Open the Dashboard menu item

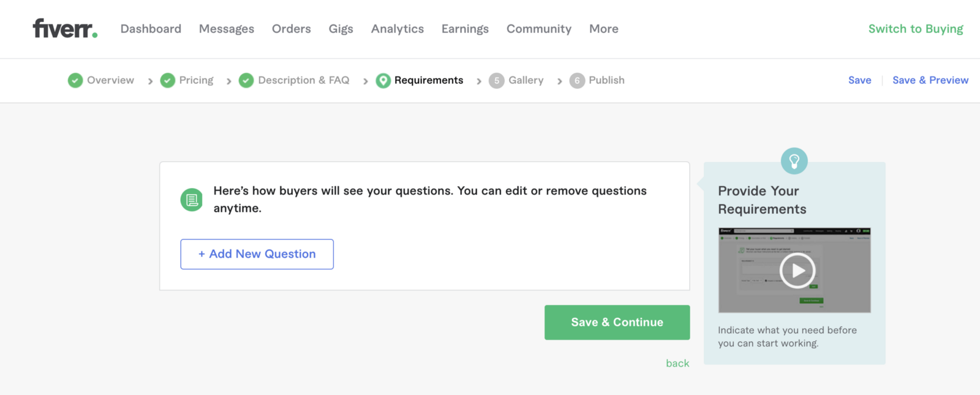[x=151, y=29]
